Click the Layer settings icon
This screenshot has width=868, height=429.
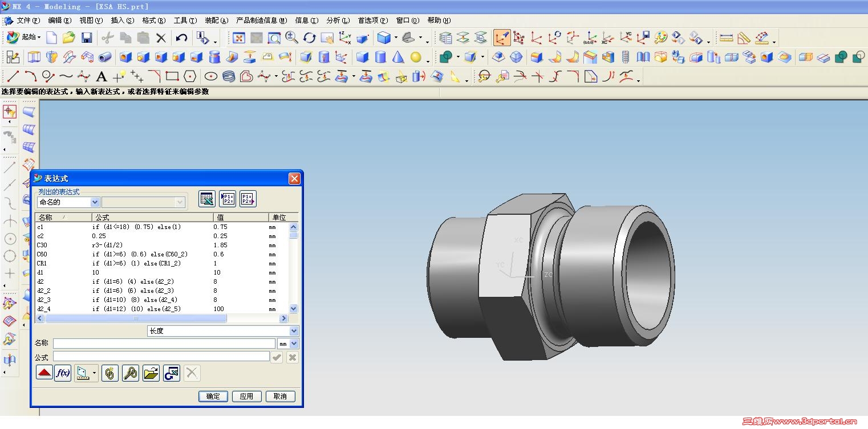(x=446, y=38)
